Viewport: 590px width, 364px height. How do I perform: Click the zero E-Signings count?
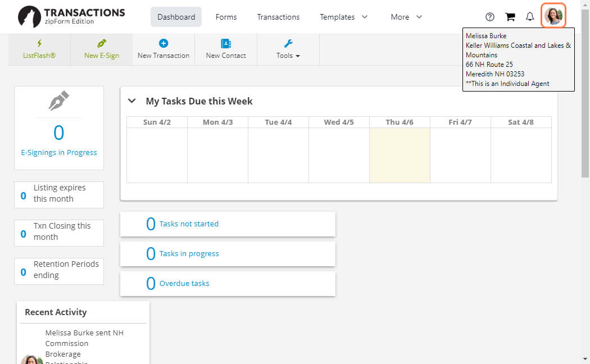[x=58, y=133]
